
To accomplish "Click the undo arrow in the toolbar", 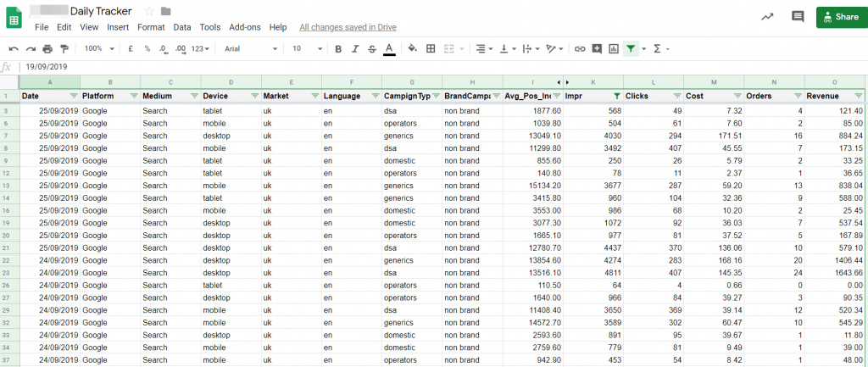I will click(x=14, y=49).
